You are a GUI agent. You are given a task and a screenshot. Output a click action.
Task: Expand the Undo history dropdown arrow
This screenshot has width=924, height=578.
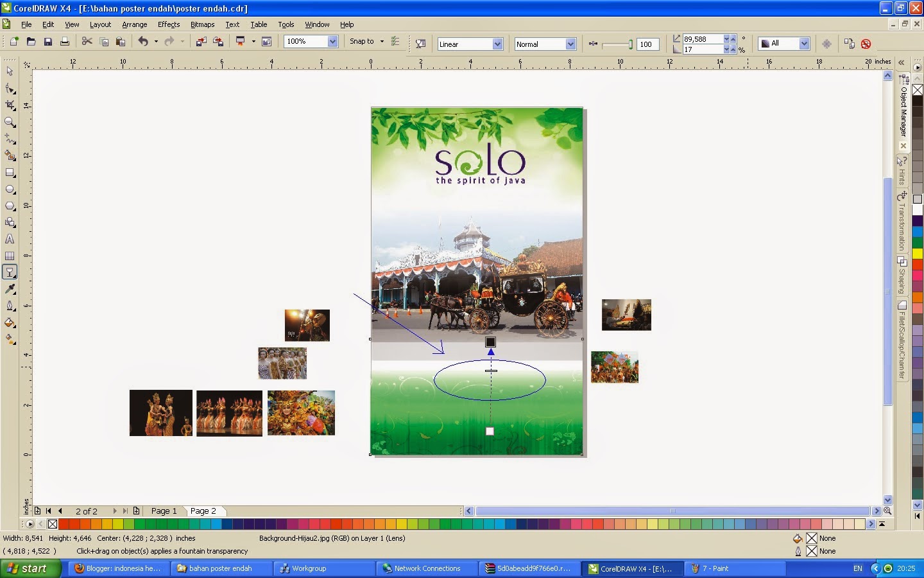156,42
